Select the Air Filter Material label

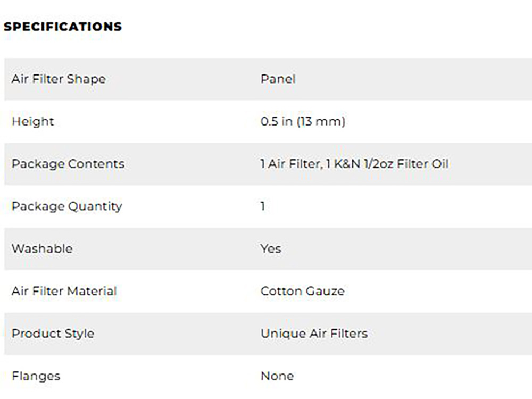pos(64,291)
